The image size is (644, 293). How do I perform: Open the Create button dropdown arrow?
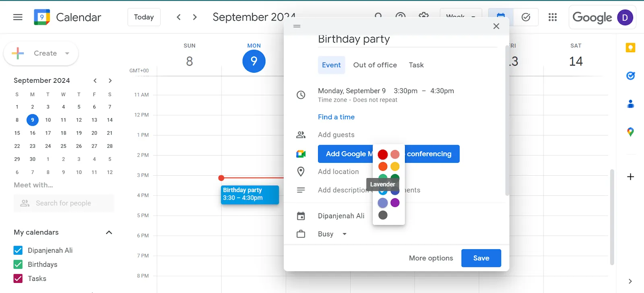tap(67, 53)
